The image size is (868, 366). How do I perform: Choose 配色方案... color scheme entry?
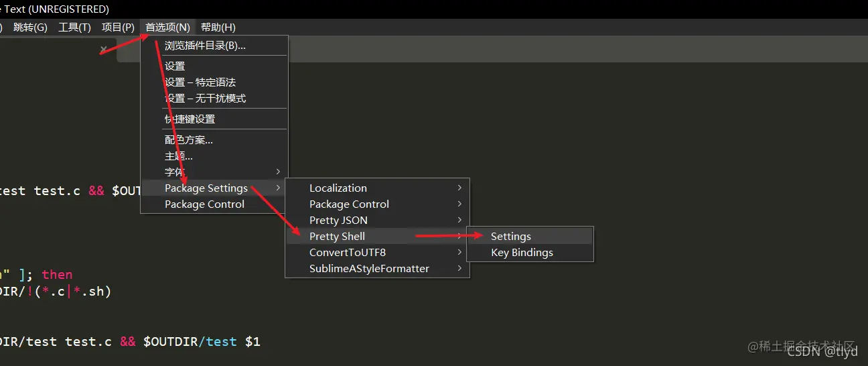pos(214,139)
